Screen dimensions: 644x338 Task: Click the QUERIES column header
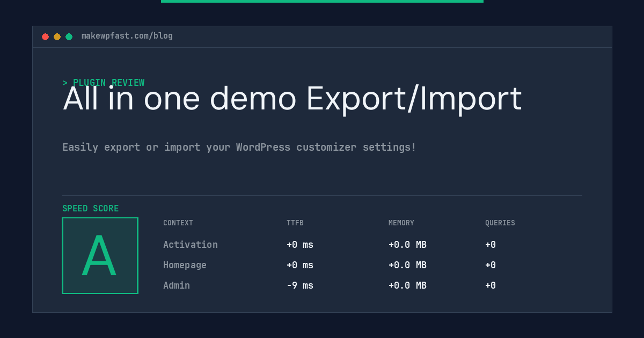(500, 223)
